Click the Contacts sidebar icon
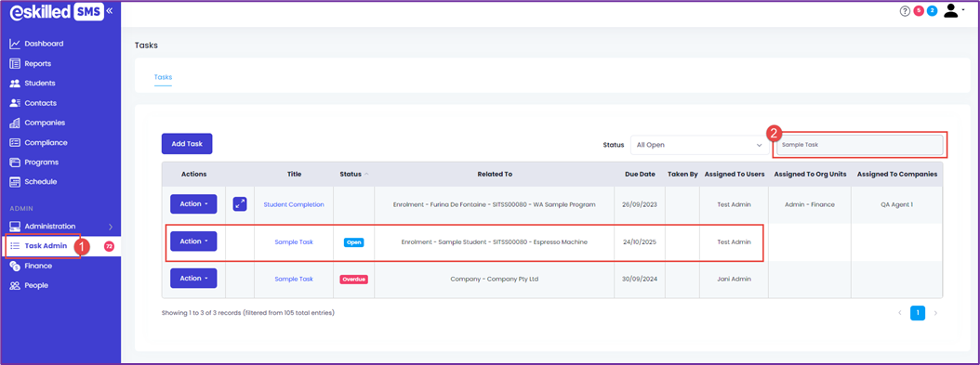This screenshot has width=980, height=365. tap(15, 103)
